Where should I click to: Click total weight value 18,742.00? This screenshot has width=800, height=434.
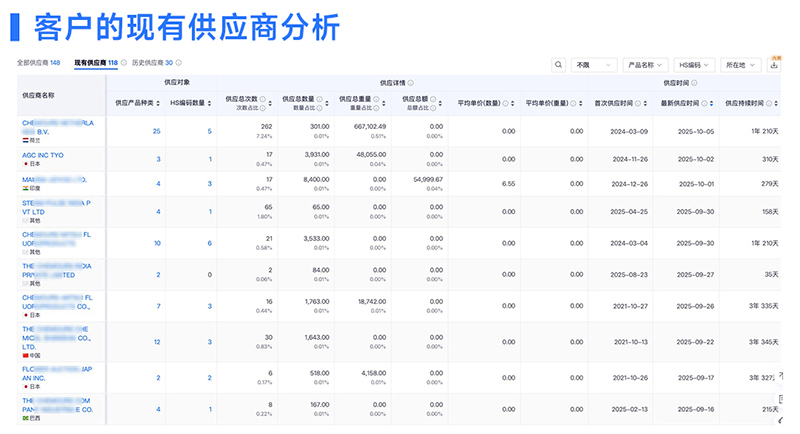[372, 301]
